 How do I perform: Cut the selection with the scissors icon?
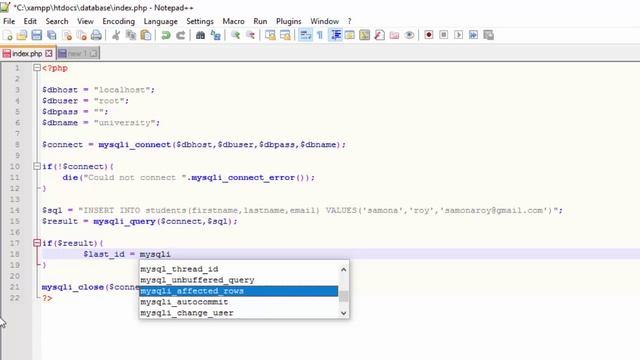116,35
